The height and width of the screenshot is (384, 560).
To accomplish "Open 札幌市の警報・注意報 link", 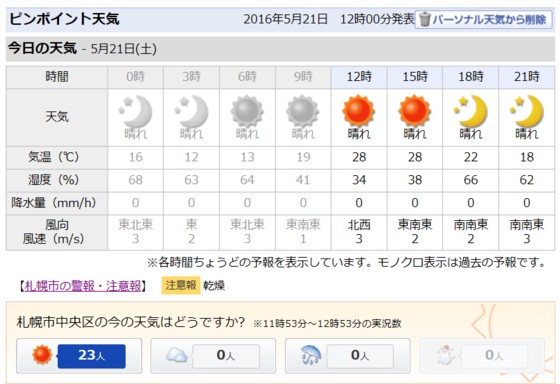I will [82, 286].
